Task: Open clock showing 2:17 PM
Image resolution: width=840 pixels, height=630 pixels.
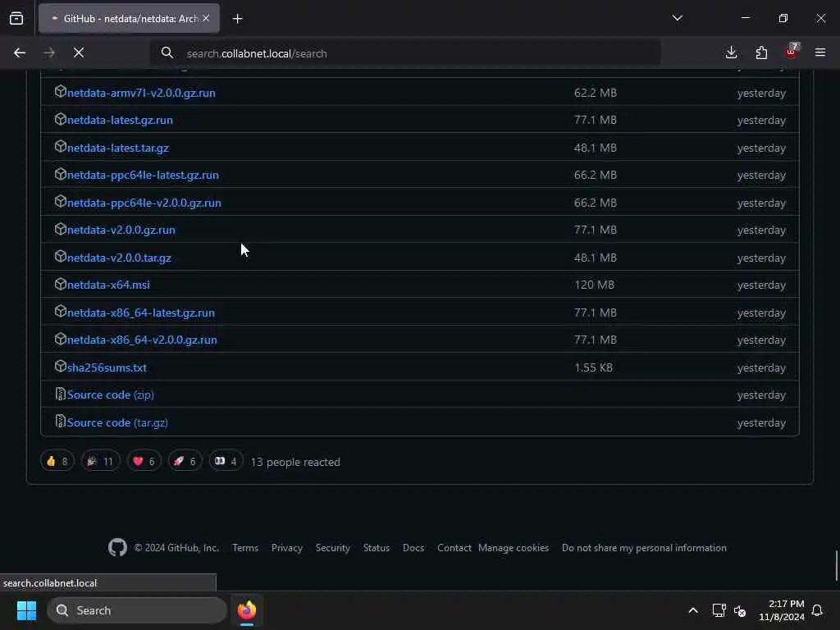Action: pyautogui.click(x=782, y=610)
